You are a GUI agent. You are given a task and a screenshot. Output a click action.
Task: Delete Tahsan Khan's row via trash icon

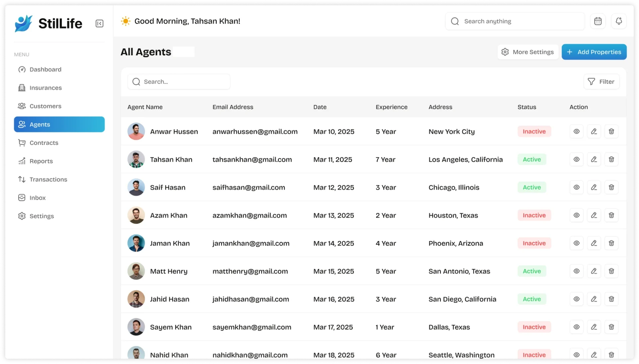coord(611,159)
